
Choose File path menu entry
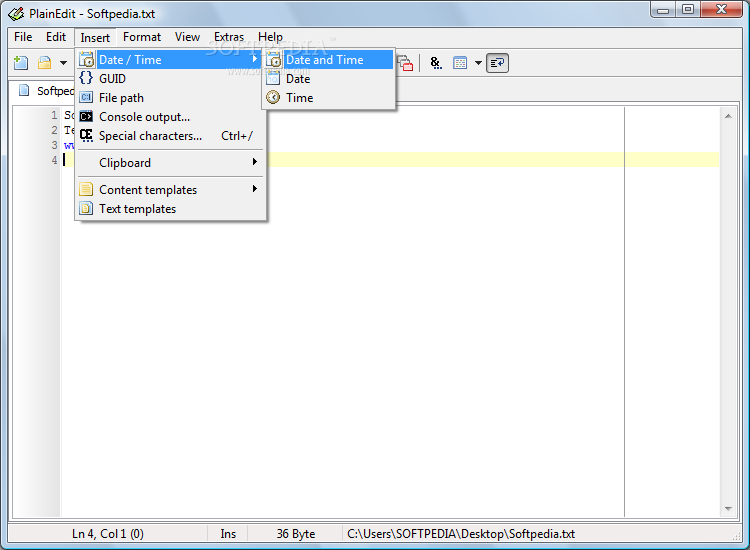(169, 98)
